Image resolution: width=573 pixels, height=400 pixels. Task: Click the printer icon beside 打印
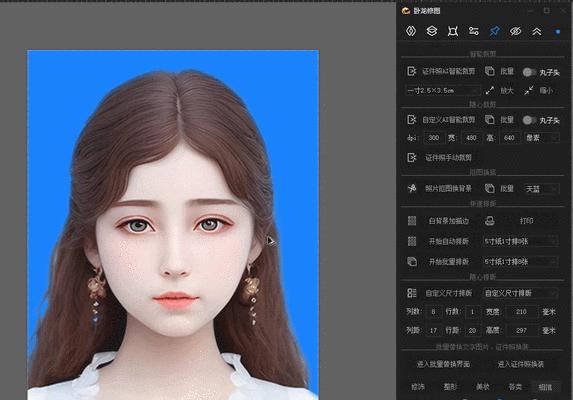click(x=490, y=221)
